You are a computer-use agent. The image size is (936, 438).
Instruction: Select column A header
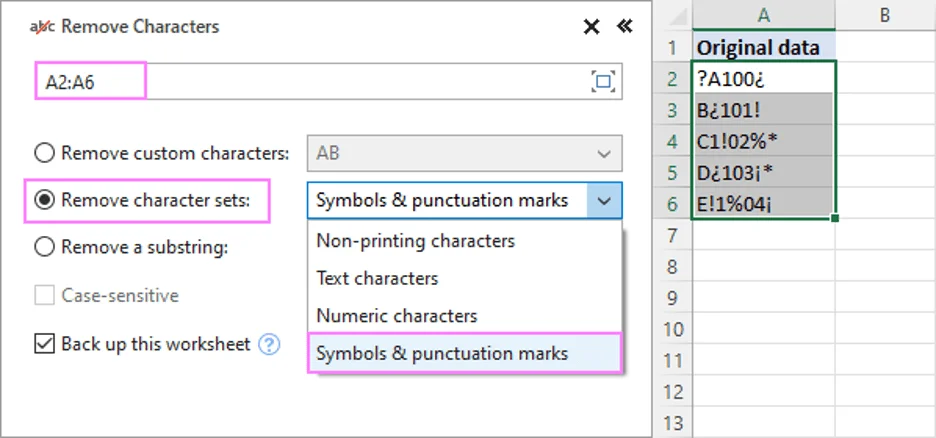pos(763,15)
